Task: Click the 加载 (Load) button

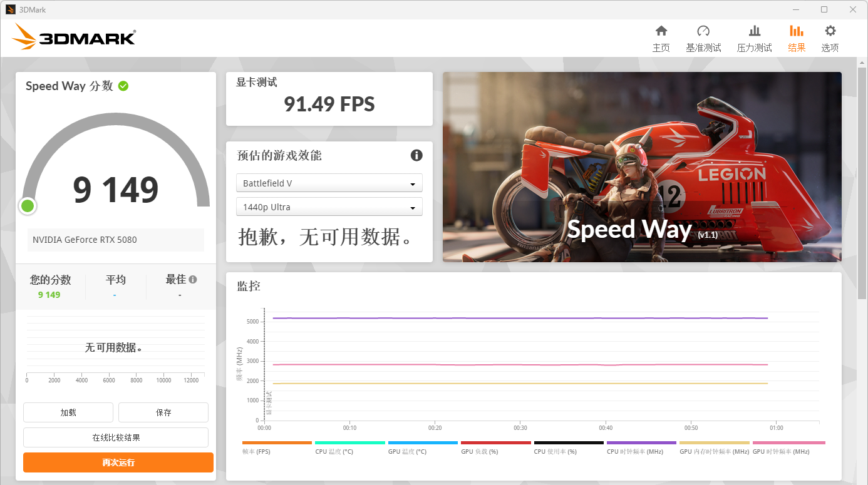Action: [x=68, y=412]
